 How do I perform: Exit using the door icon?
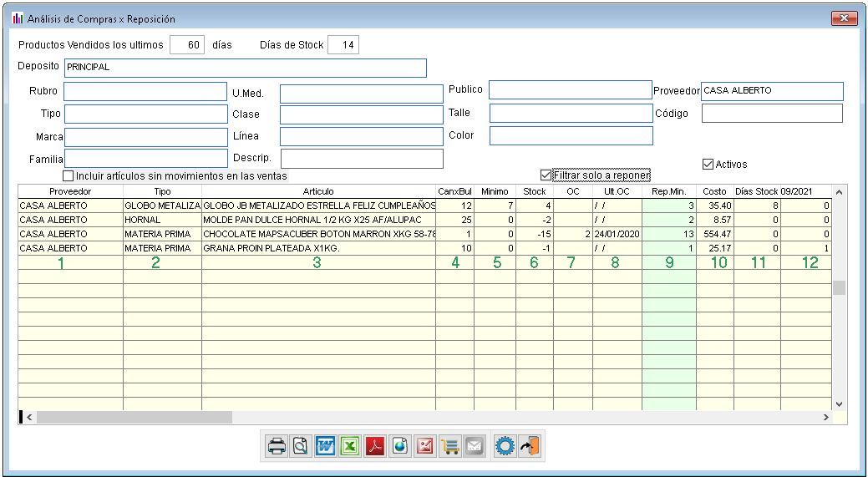pyautogui.click(x=529, y=446)
